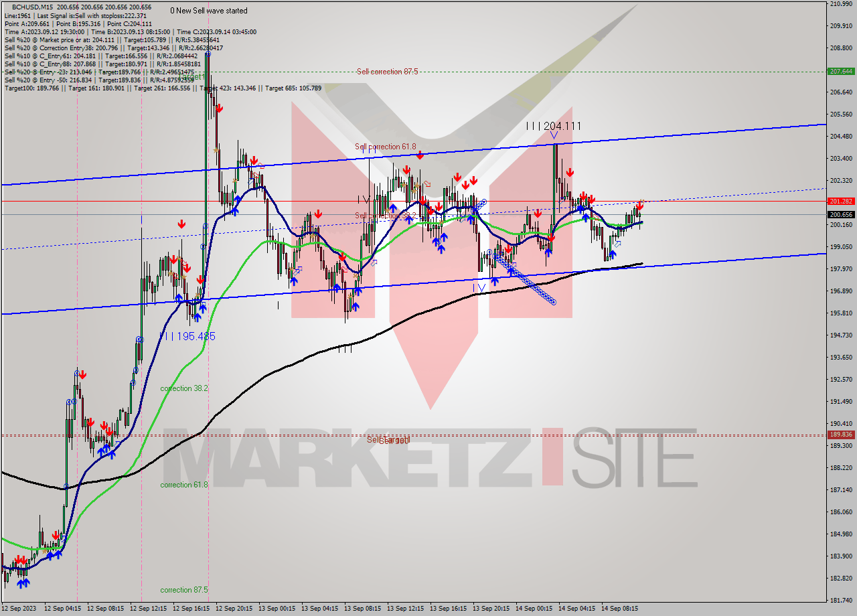Select the "0 New Sell wave started" label
Viewport: 857px width, 616px height.
[209, 11]
